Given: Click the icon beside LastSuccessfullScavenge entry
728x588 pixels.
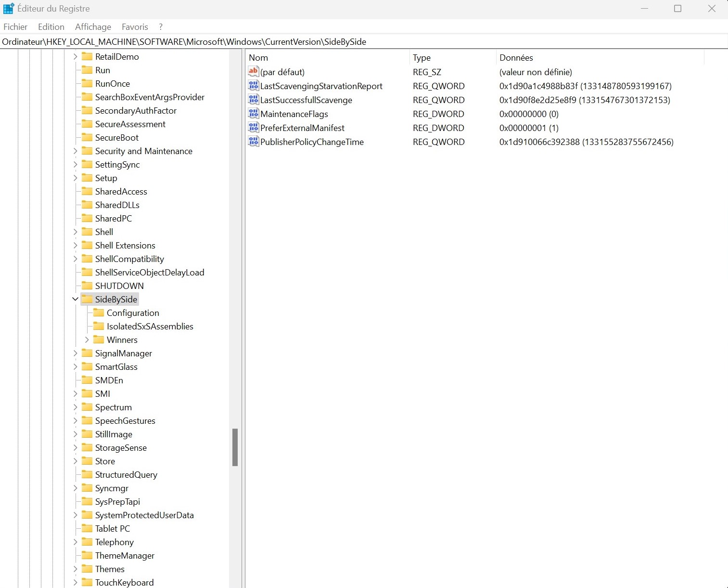Looking at the screenshot, I should [253, 100].
